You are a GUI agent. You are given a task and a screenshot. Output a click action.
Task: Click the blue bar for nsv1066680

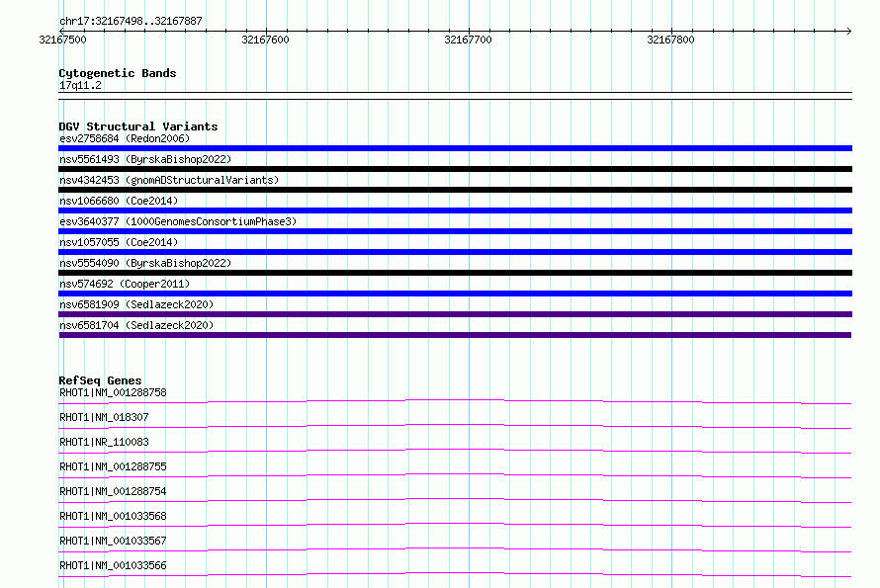(455, 210)
